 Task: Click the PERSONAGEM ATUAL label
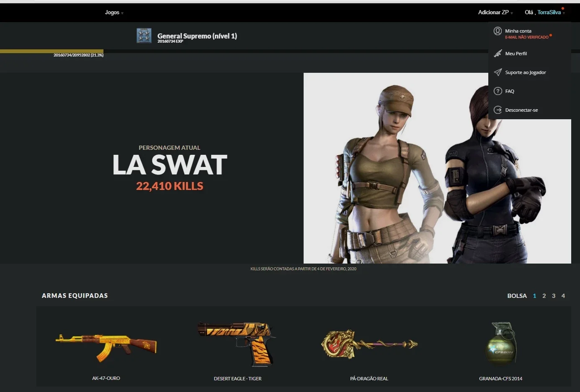click(x=169, y=148)
